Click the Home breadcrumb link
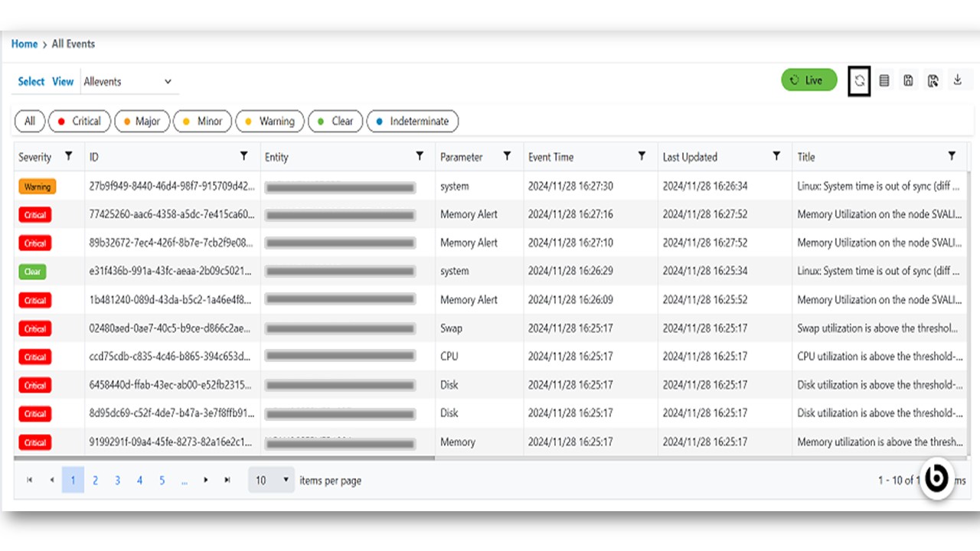Viewport: 980px width, 551px height. [24, 44]
